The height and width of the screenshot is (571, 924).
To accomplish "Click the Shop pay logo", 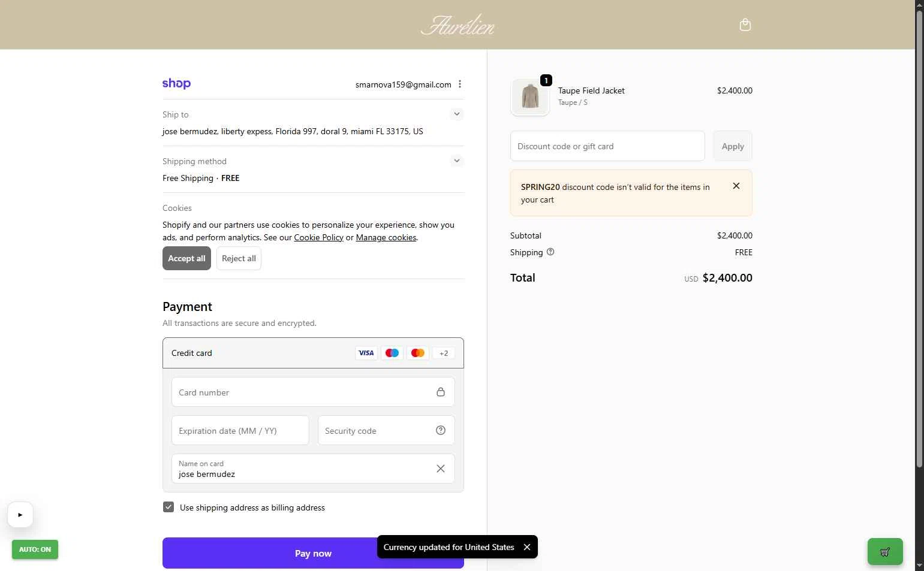I will point(176,84).
